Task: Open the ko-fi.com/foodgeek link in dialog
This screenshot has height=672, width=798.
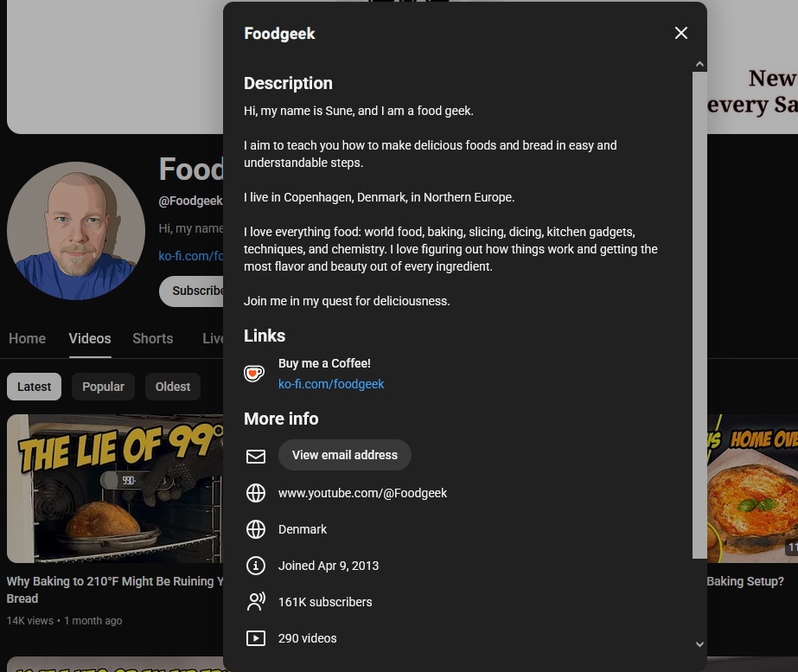Action: coord(331,384)
